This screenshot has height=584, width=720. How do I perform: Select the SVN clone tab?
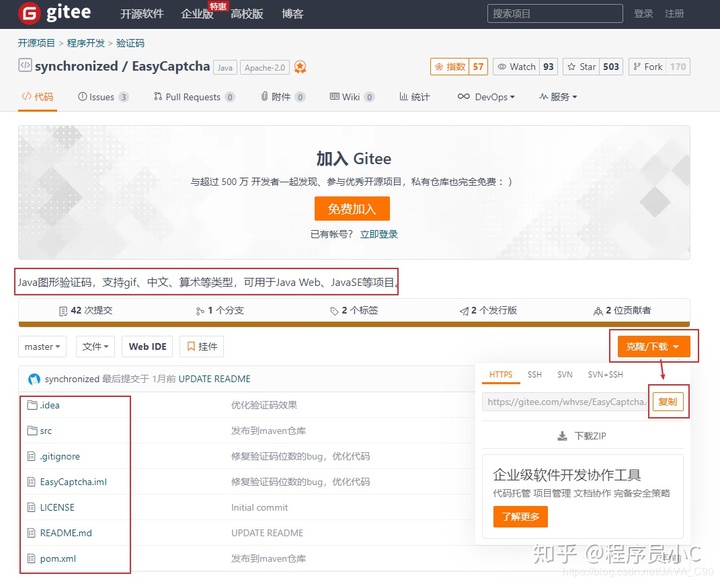[x=565, y=375]
